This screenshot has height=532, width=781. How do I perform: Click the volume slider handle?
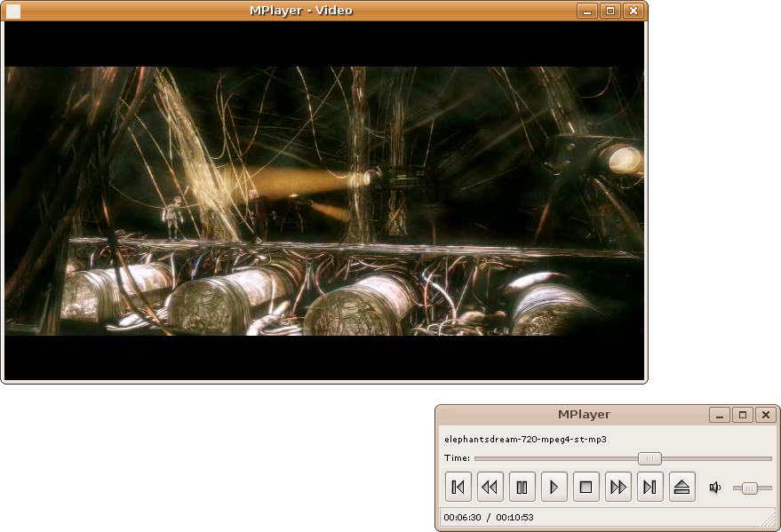pos(750,488)
